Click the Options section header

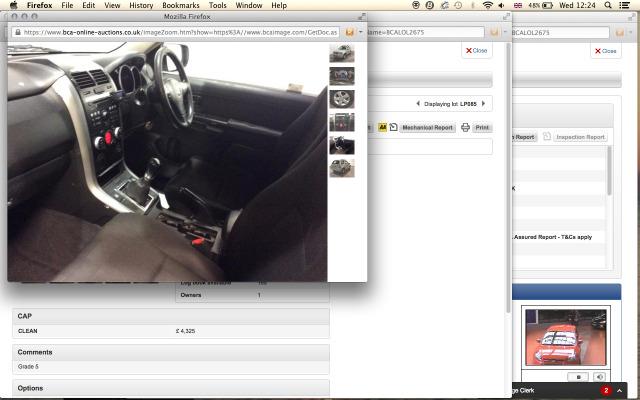(x=171, y=388)
